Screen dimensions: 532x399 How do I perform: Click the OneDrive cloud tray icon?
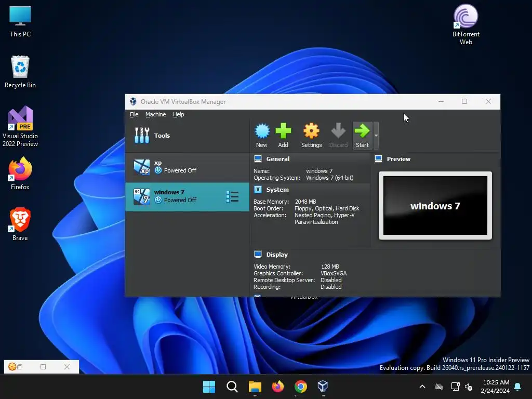click(439, 387)
